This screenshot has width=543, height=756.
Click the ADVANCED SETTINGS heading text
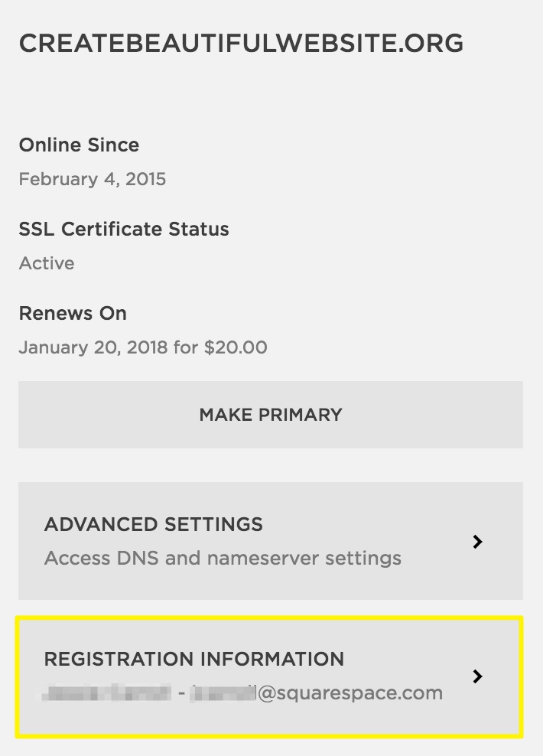(154, 524)
